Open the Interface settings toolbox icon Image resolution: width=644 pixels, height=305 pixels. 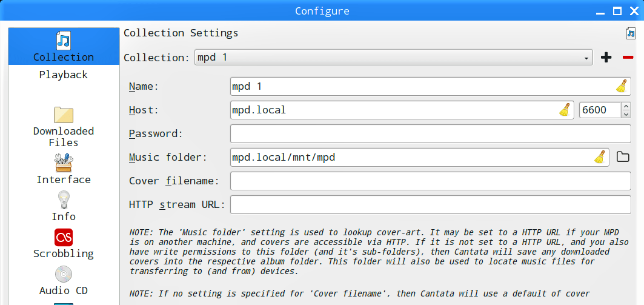point(64,163)
